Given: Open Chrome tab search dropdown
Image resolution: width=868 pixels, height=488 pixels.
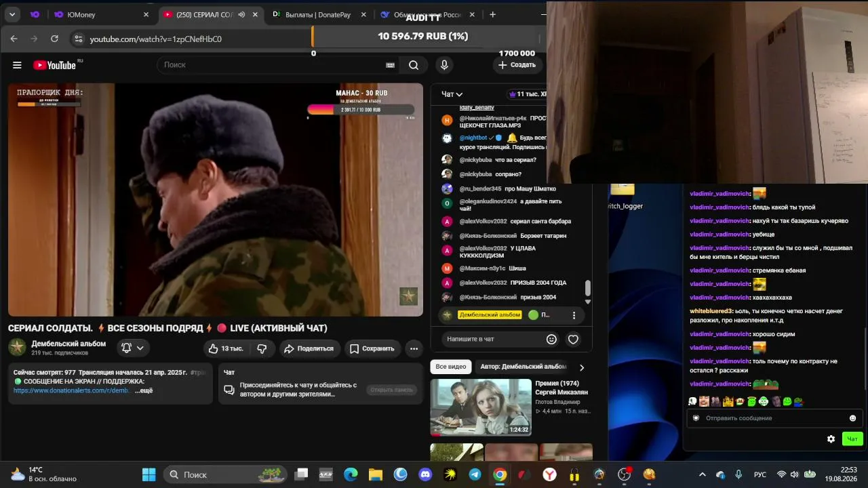Looking at the screenshot, I should point(12,14).
